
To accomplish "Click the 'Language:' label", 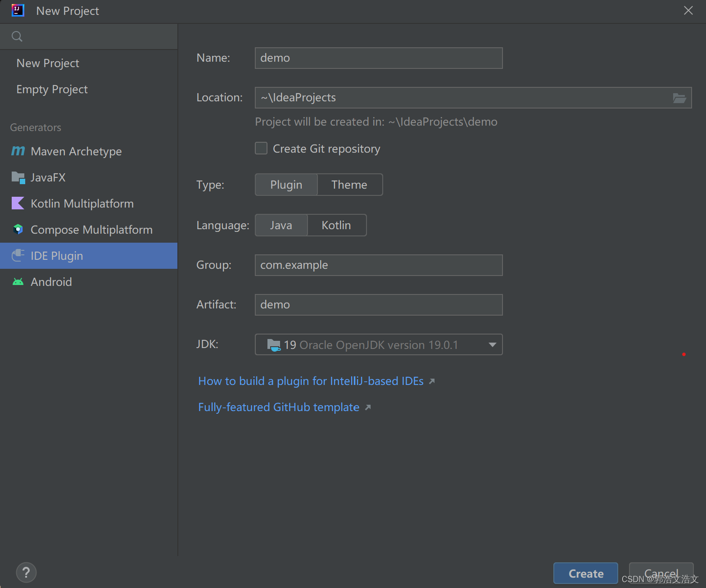I will click(x=223, y=225).
